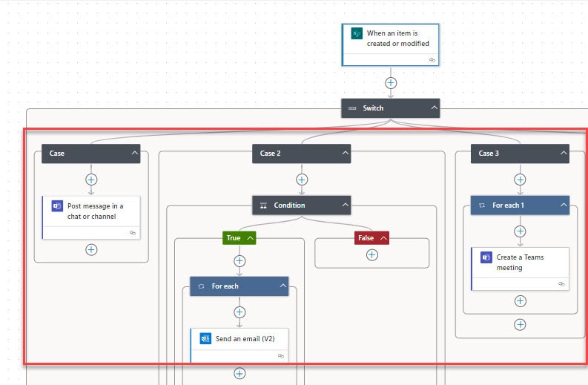This screenshot has height=385, width=588.
Task: Select the False branch label
Action: [x=366, y=238]
